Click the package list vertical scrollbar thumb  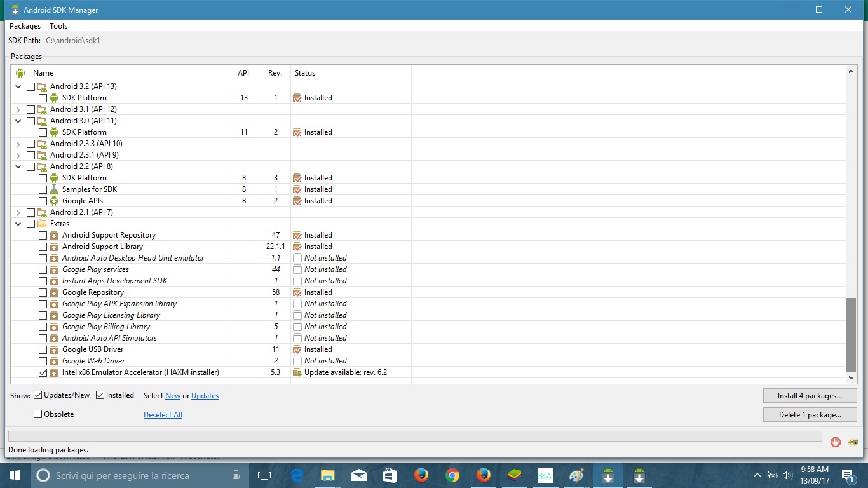tap(851, 335)
